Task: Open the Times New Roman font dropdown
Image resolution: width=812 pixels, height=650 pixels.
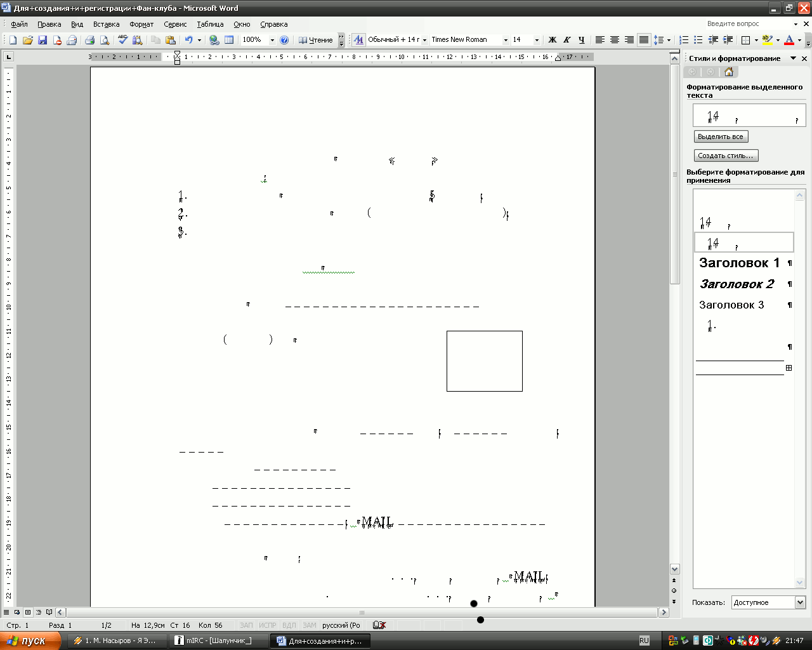Action: coord(506,40)
